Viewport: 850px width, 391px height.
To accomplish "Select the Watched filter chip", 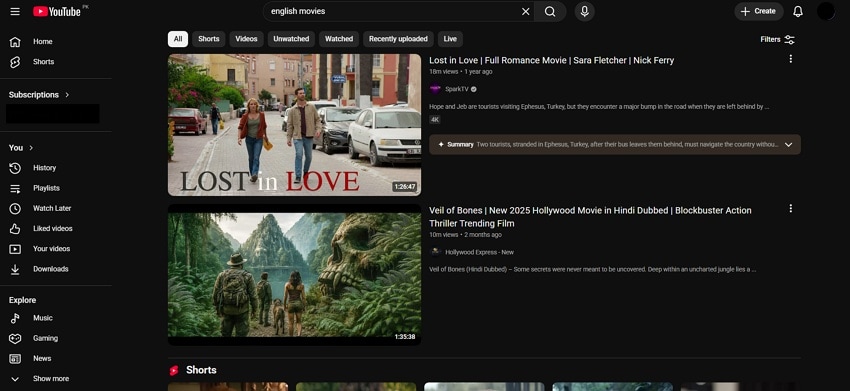I will (339, 39).
